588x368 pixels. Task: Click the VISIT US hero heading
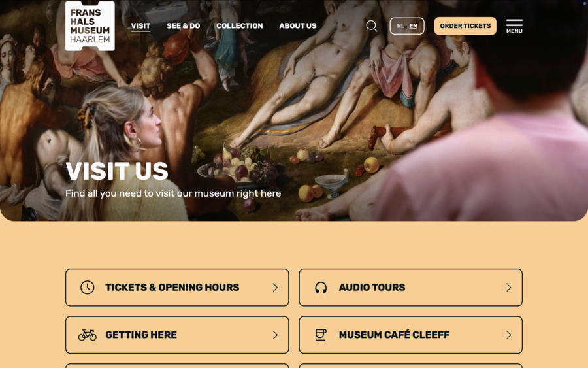[117, 171]
